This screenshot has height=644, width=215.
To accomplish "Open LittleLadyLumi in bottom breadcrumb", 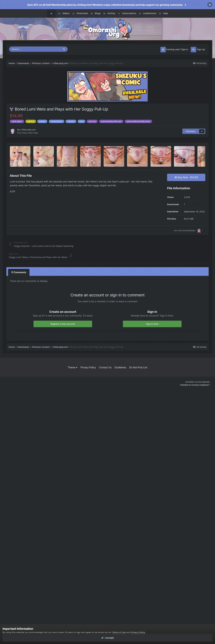I will [x=60, y=347].
